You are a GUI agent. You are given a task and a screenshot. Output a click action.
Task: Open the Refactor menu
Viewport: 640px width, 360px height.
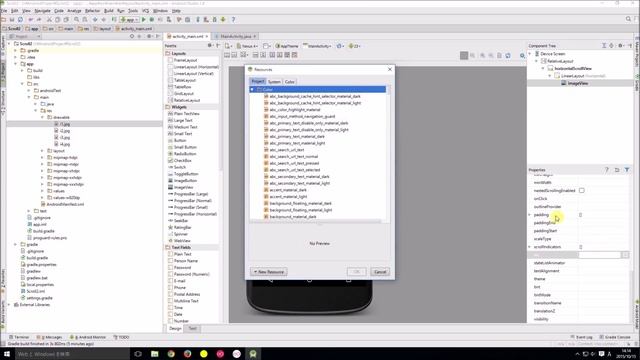[x=92, y=11]
